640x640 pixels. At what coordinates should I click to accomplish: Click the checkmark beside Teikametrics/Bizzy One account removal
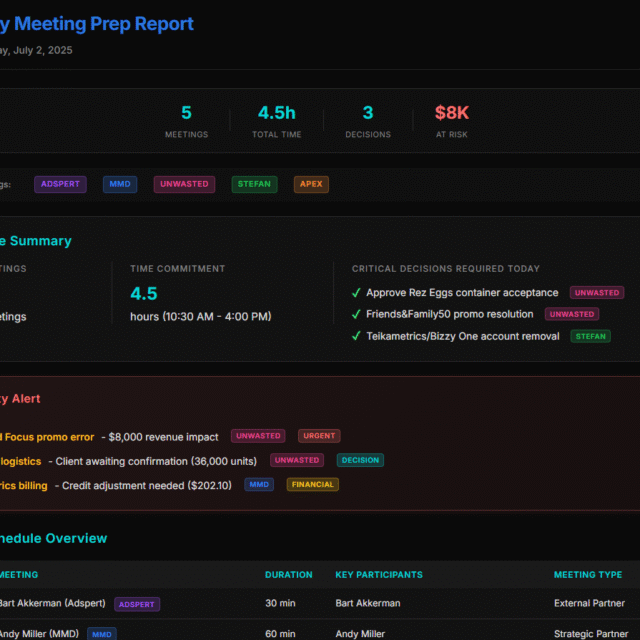point(356,337)
